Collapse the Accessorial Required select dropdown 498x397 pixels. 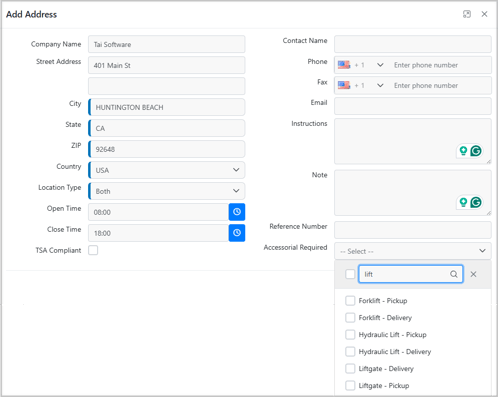413,251
